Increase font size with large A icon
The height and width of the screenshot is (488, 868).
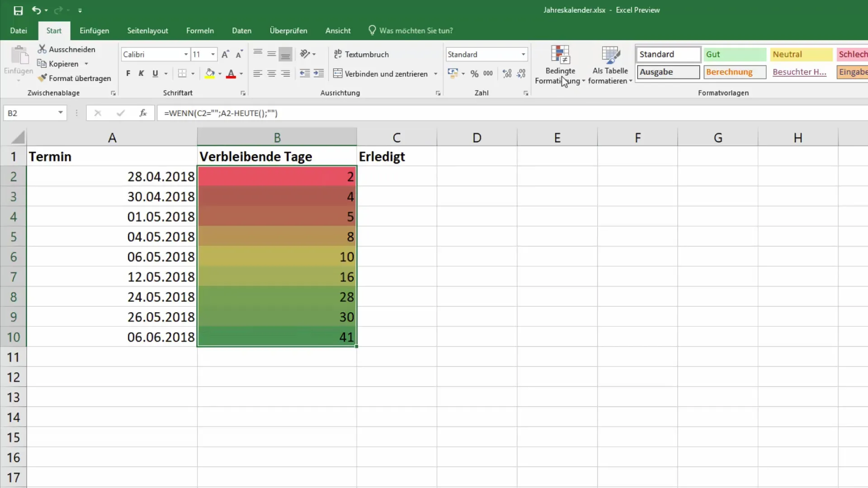pos(225,54)
